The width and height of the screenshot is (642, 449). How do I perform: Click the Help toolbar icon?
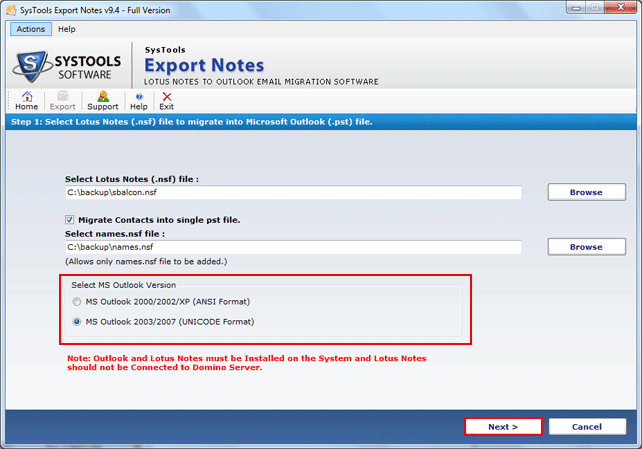139,101
